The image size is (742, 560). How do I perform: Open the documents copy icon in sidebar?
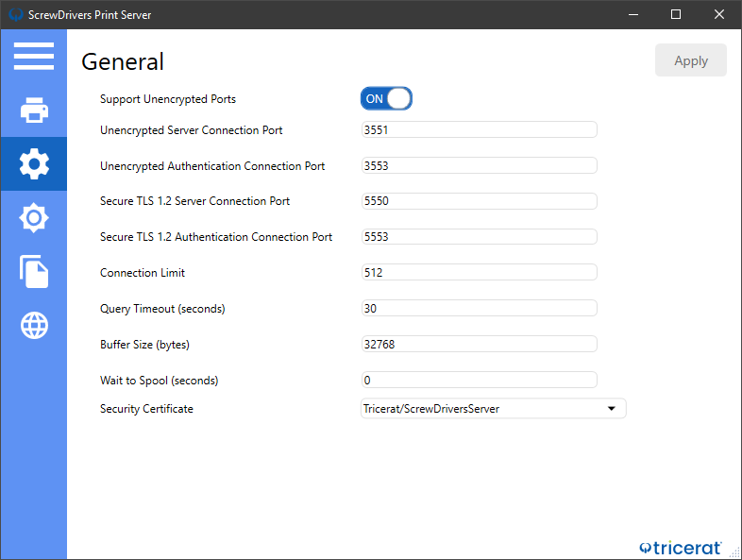pyautogui.click(x=34, y=272)
